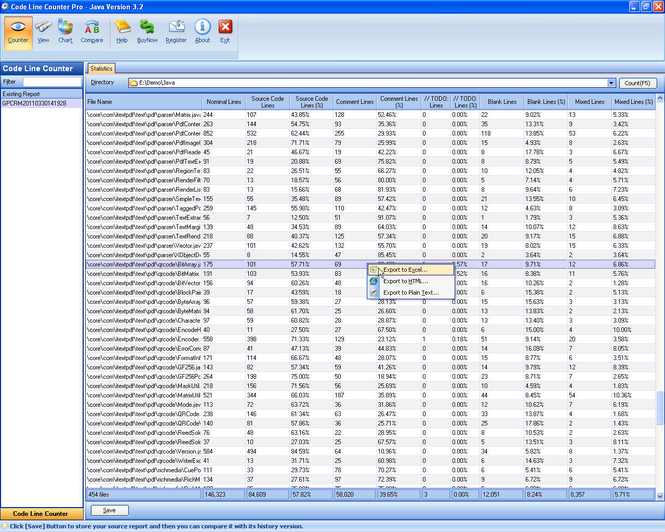This screenshot has height=532, width=665.
Task: Click the Exit toolbar icon
Action: (x=225, y=31)
